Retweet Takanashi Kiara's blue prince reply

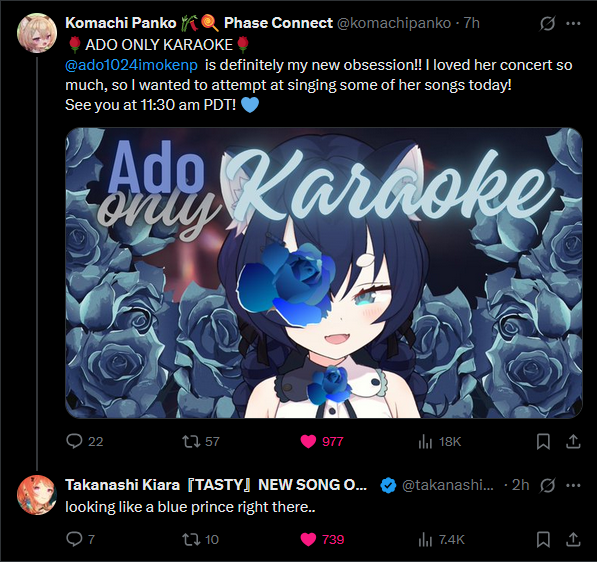coord(191,539)
